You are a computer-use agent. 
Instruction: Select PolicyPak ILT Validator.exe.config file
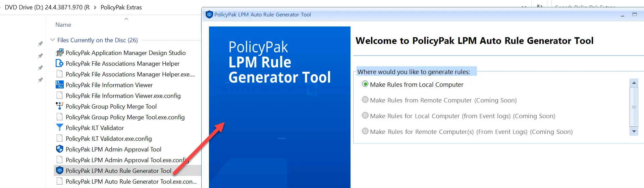pyautogui.click(x=109, y=138)
